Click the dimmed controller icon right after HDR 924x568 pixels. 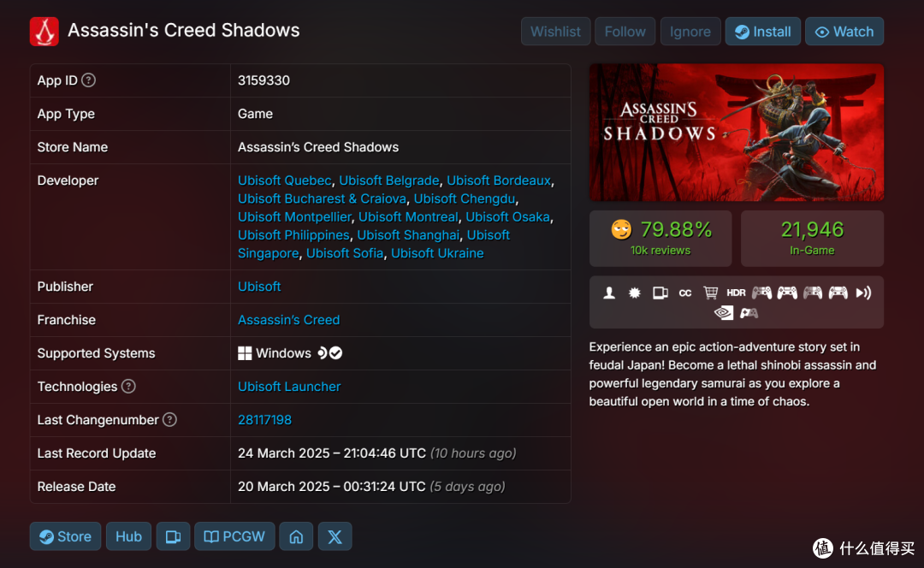[762, 293]
